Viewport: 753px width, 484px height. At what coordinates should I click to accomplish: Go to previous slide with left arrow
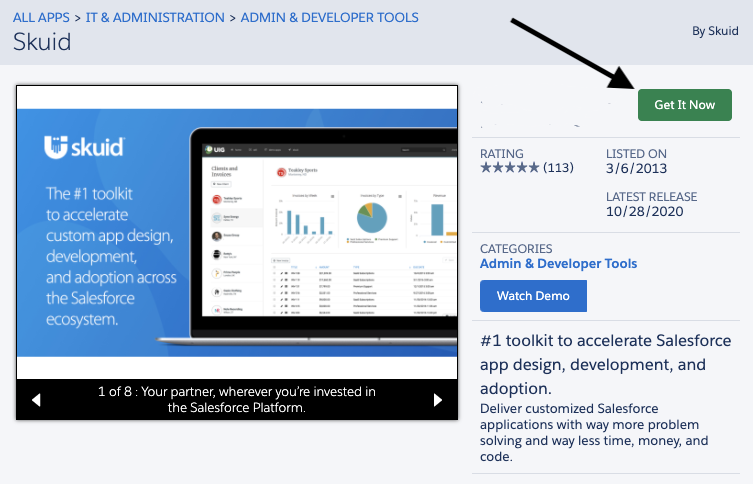click(37, 400)
